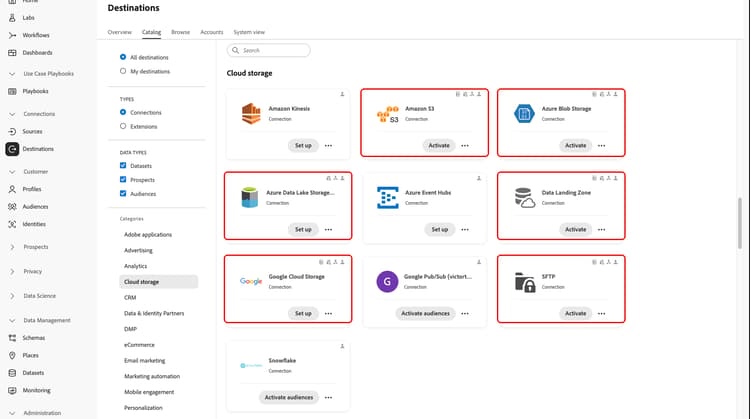The image size is (750, 419).
Task: Click the Google Cloud Storage logo
Action: tap(251, 281)
